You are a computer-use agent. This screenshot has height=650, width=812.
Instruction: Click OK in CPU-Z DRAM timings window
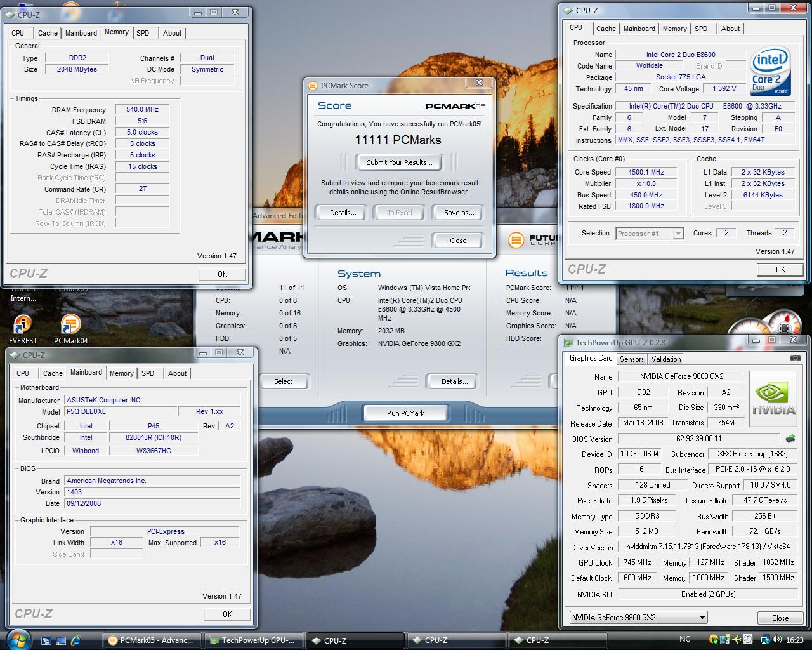click(222, 274)
